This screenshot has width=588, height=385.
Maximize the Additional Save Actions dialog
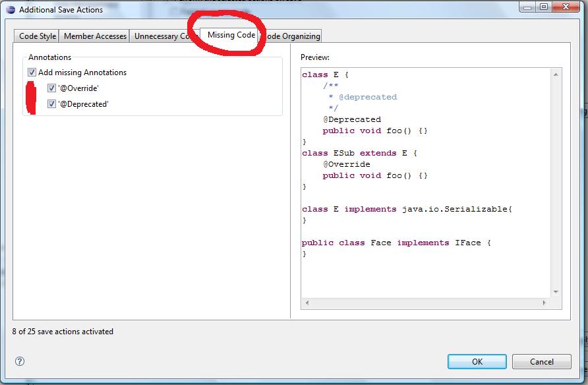[x=544, y=7]
